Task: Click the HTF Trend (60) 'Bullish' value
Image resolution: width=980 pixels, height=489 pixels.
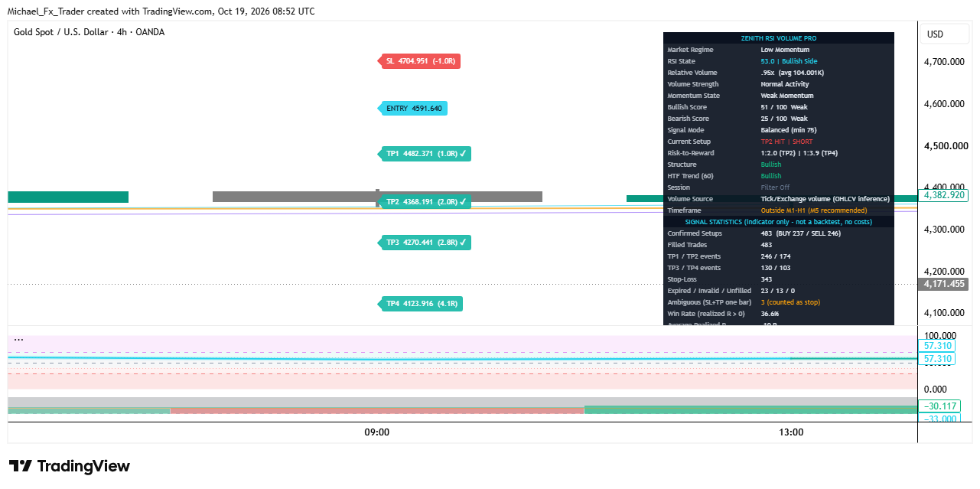Action: point(771,176)
